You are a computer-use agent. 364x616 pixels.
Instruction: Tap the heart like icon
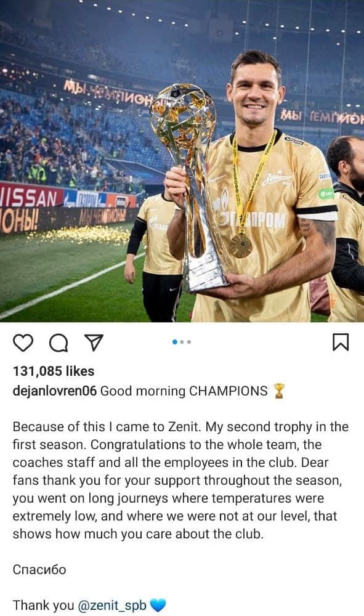pos(23,342)
